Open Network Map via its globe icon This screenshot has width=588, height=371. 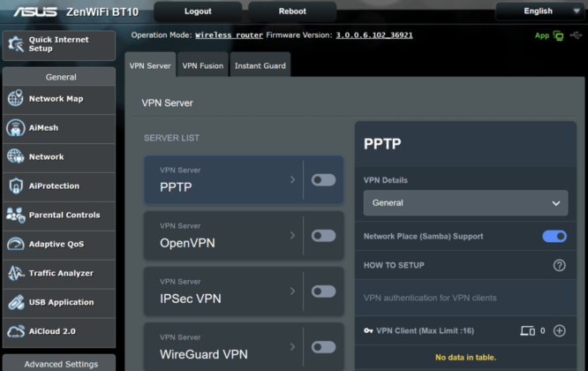[15, 98]
